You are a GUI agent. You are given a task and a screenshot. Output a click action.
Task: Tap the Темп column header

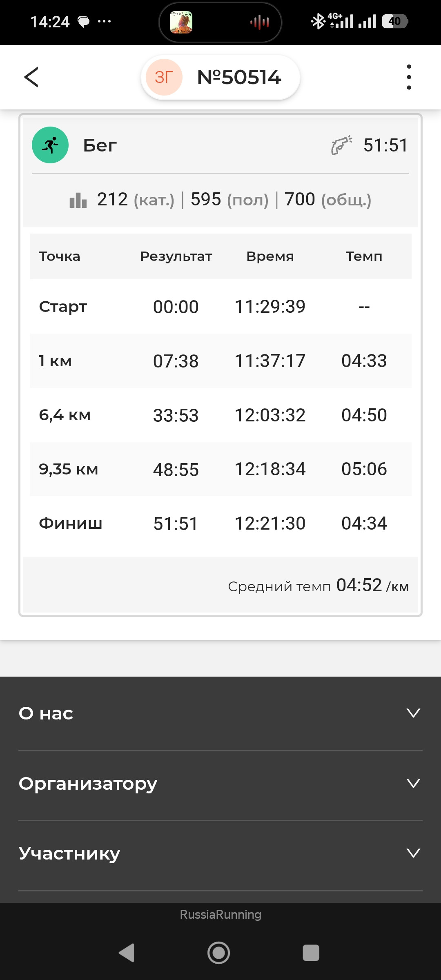[x=364, y=256]
